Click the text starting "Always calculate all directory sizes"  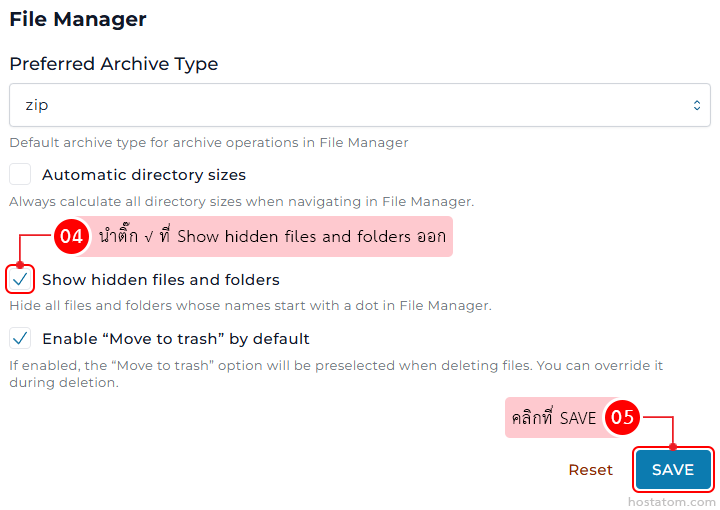pyautogui.click(x=242, y=202)
